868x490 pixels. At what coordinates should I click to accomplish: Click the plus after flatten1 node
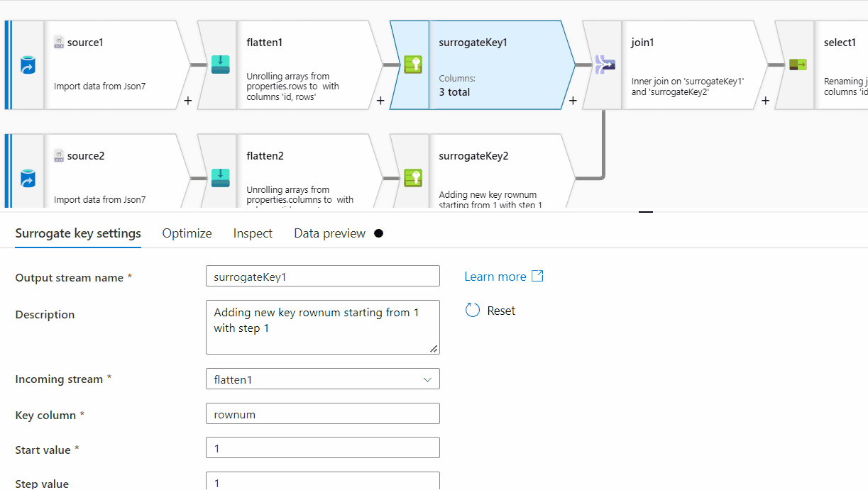[380, 101]
